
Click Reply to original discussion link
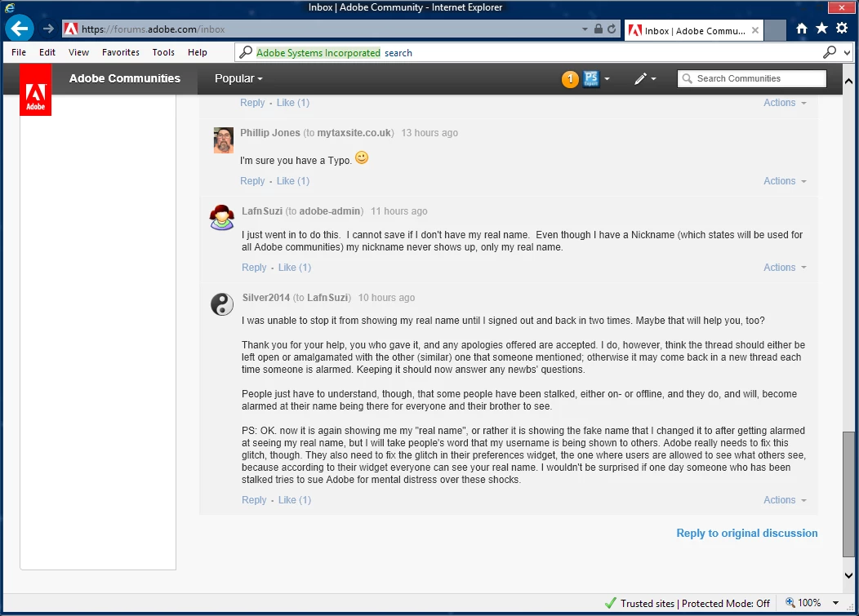click(746, 533)
